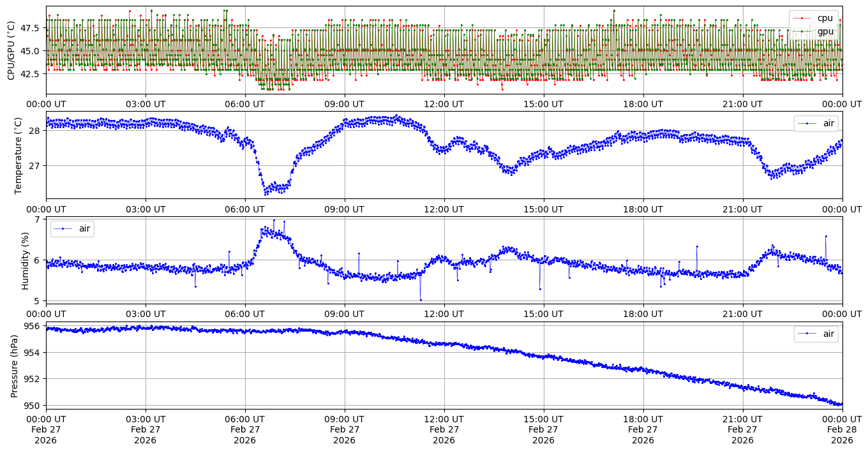Viewport: 868px width, 451px height.
Task: Click the 47.5 tick on CPU/GPU axis
Action: click(x=30, y=28)
